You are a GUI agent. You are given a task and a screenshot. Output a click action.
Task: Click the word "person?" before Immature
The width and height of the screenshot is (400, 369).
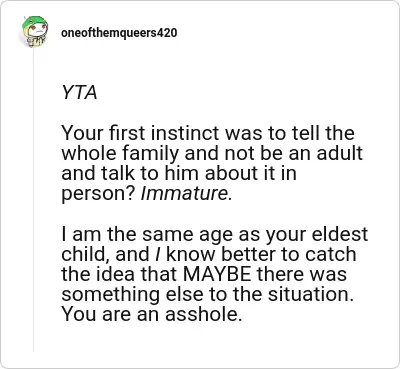(x=98, y=194)
